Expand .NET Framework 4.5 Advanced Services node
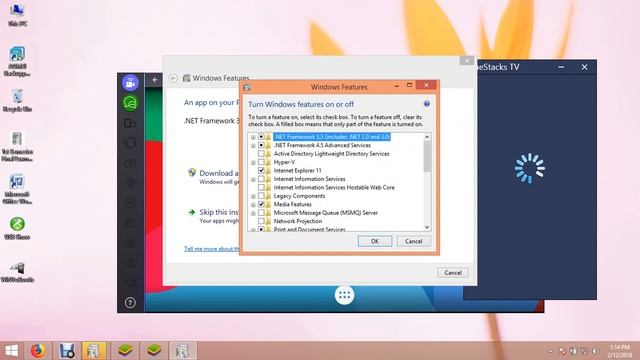Image resolution: width=640 pixels, height=360 pixels. 253,146
